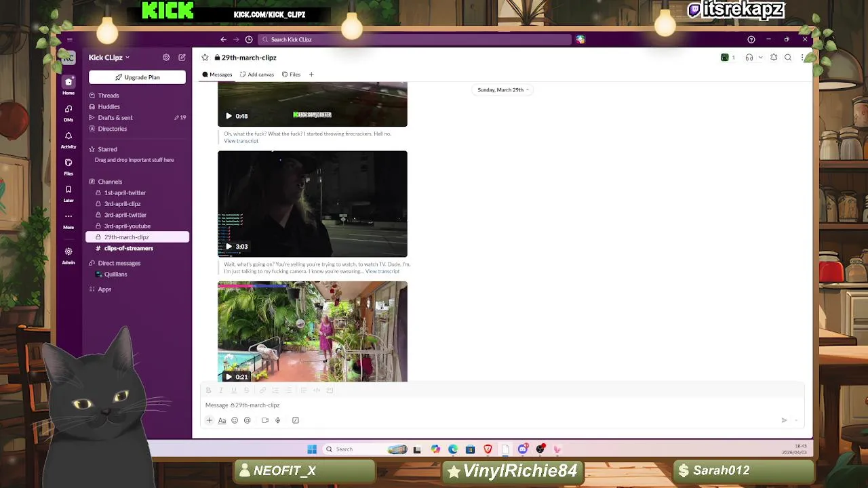The image size is (868, 488).
Task: Open the emoji picker
Action: pos(235,420)
